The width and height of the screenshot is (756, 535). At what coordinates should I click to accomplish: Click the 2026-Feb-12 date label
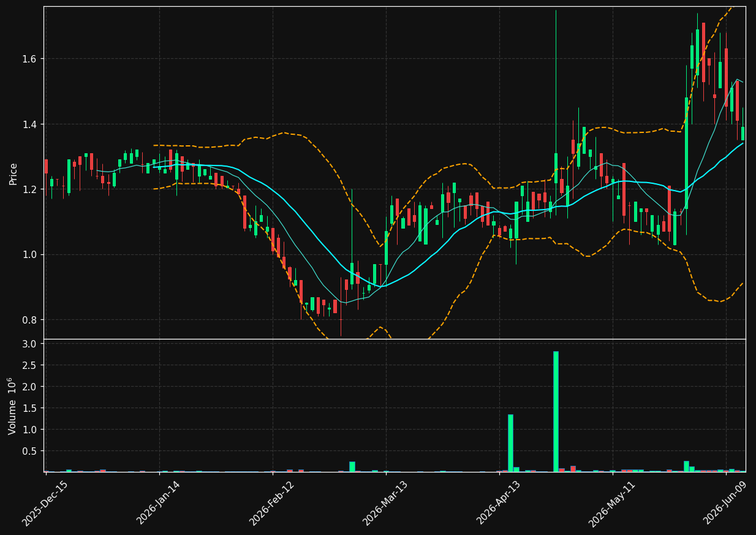pos(271,503)
